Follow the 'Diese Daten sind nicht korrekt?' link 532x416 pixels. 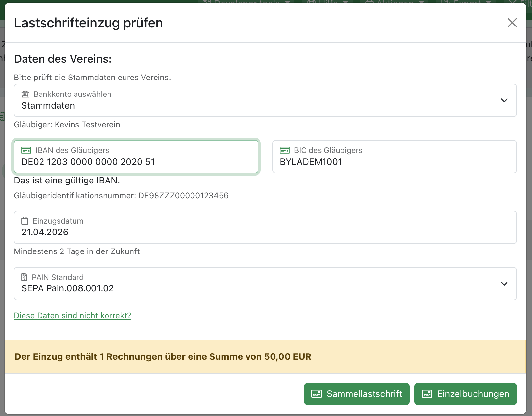pyautogui.click(x=73, y=316)
